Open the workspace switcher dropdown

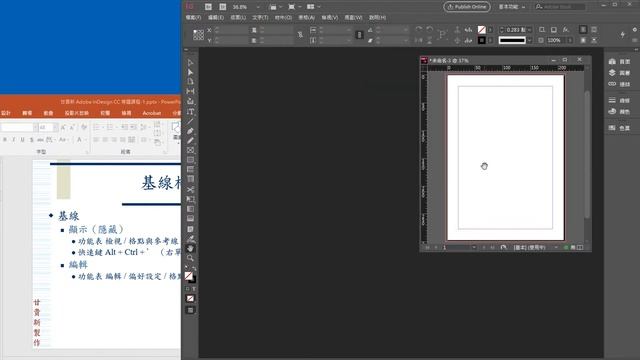[x=512, y=7]
